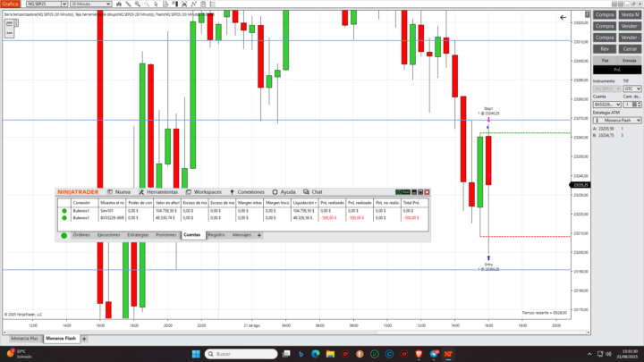Click the quantity input field showing 1
Screen dimensions: 644x362
(x=628, y=105)
